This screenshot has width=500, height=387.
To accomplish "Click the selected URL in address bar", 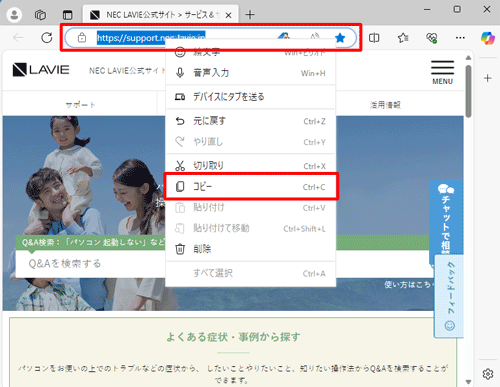I will click(x=151, y=38).
